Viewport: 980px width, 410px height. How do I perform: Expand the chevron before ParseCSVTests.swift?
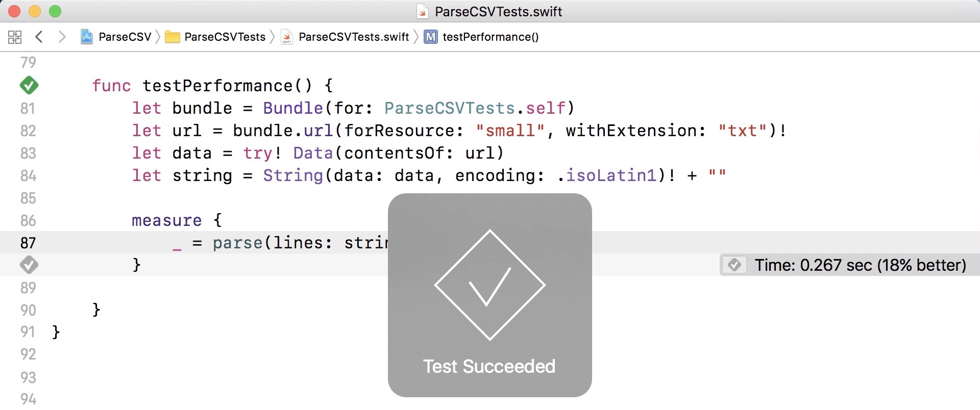coord(272,37)
